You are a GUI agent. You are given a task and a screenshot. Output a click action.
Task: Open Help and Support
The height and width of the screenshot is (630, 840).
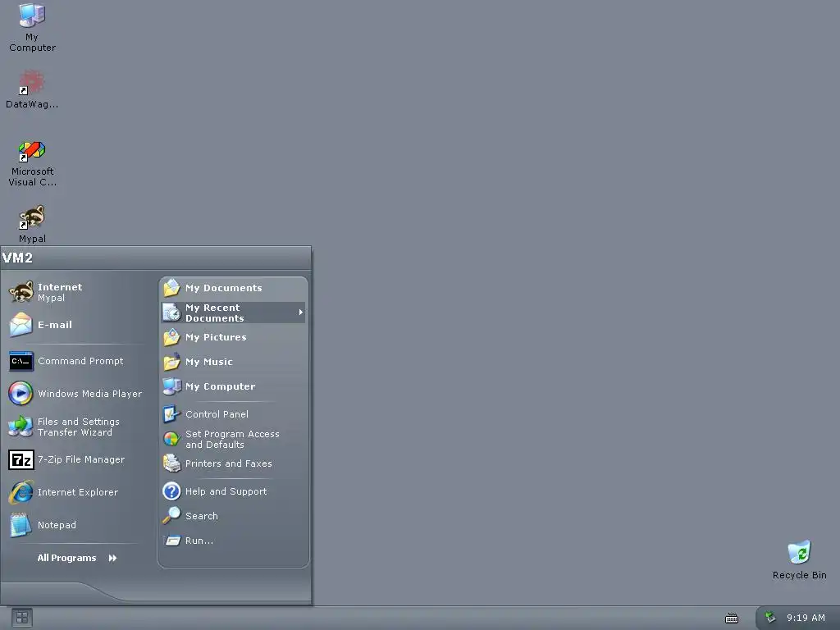233,491
